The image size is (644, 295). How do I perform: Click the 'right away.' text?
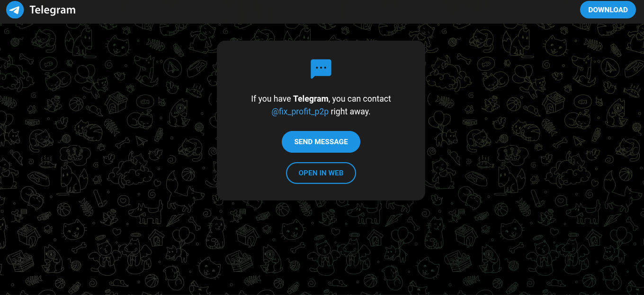coord(350,112)
